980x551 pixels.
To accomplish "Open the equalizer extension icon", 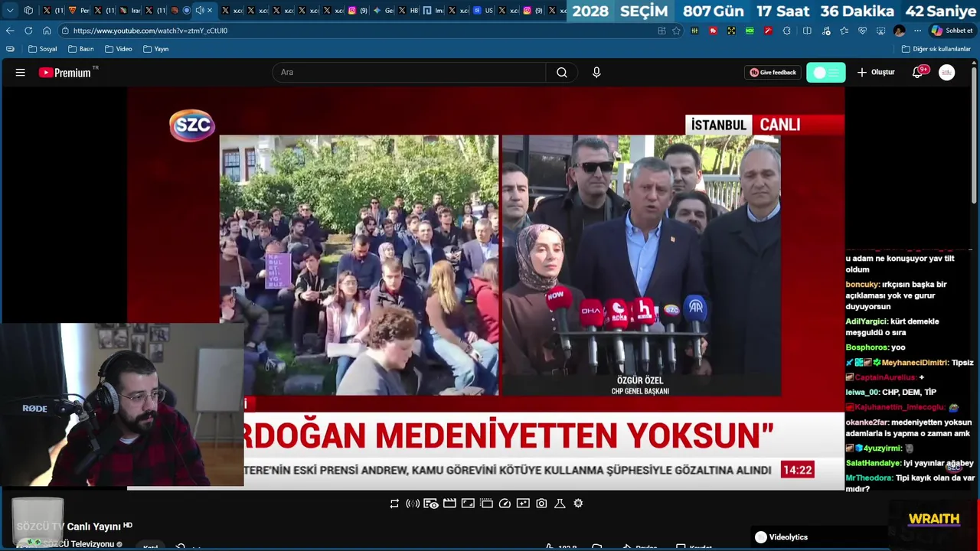I will [694, 31].
